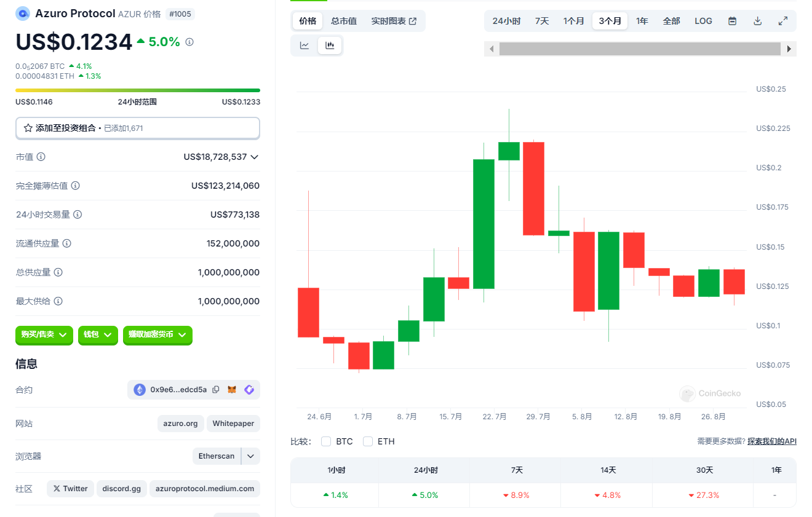812x517 pixels.
Task: Click the chart's horizontal scrollbar thumb
Action: (x=640, y=49)
